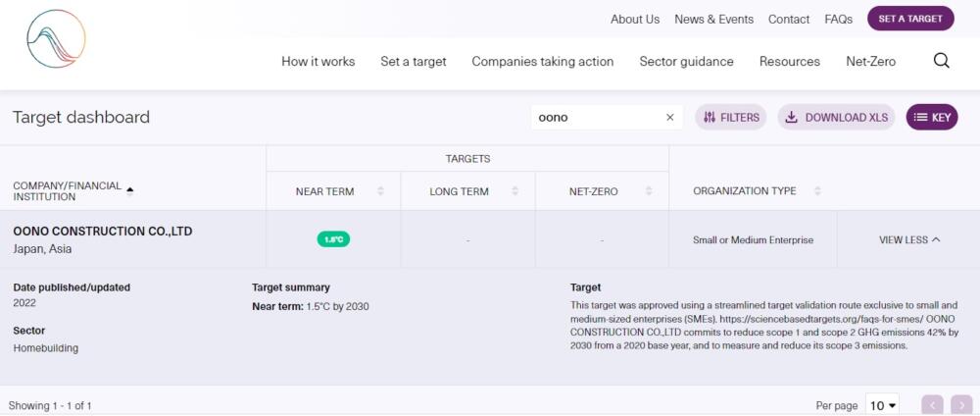The image size is (980, 416).
Task: Click the '2022' date published value
Action: tap(24, 303)
